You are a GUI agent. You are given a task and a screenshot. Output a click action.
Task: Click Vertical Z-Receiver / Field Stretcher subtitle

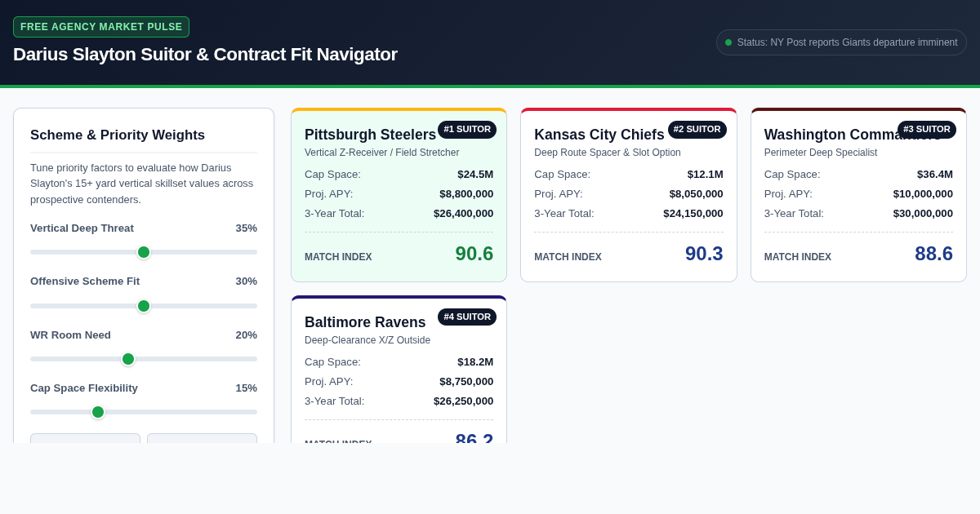click(x=382, y=153)
